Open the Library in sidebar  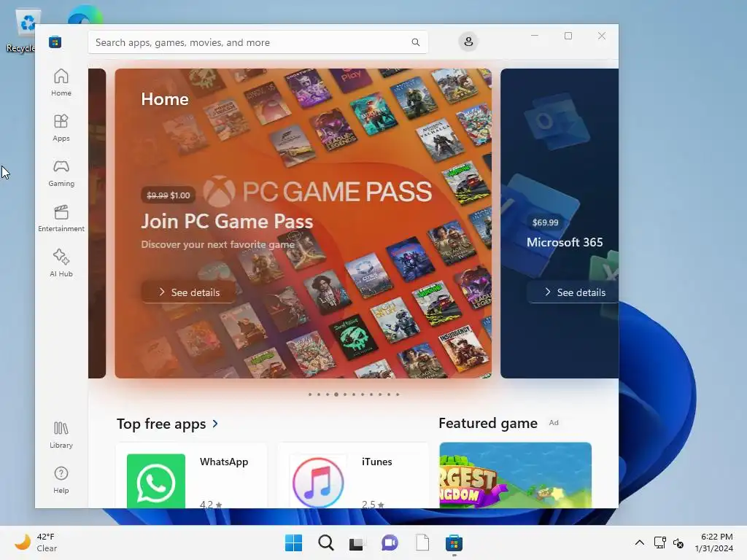pos(61,435)
